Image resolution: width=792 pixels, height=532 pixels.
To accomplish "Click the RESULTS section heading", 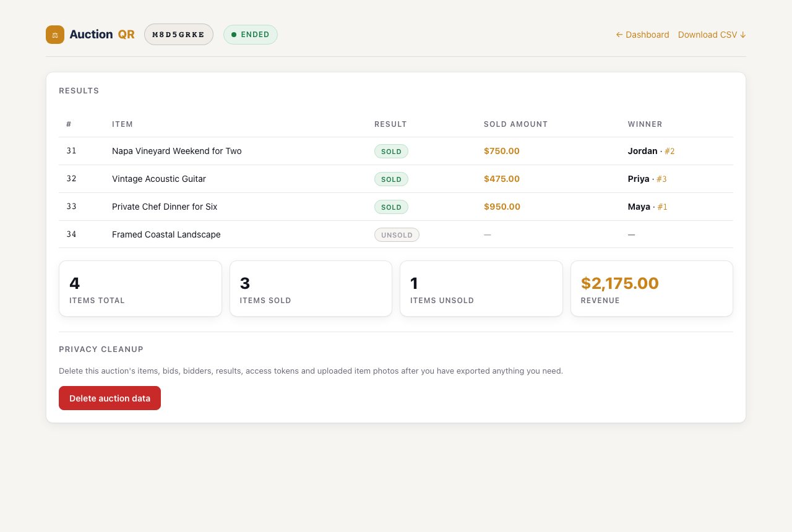I will pyautogui.click(x=79, y=91).
